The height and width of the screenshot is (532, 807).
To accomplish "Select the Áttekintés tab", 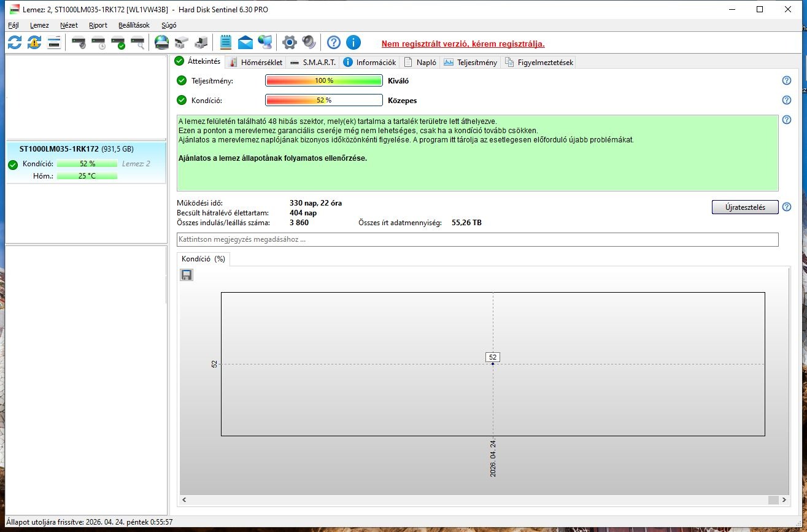I will click(x=198, y=61).
